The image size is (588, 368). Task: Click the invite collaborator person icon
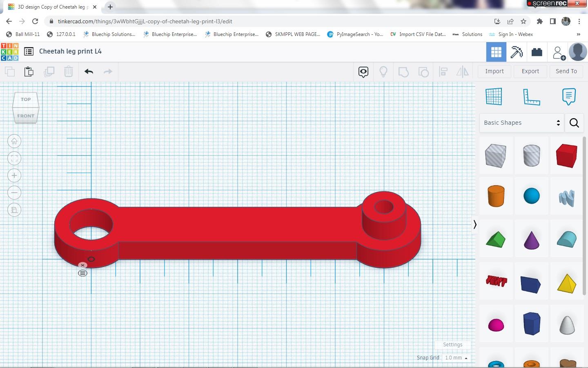(x=558, y=52)
